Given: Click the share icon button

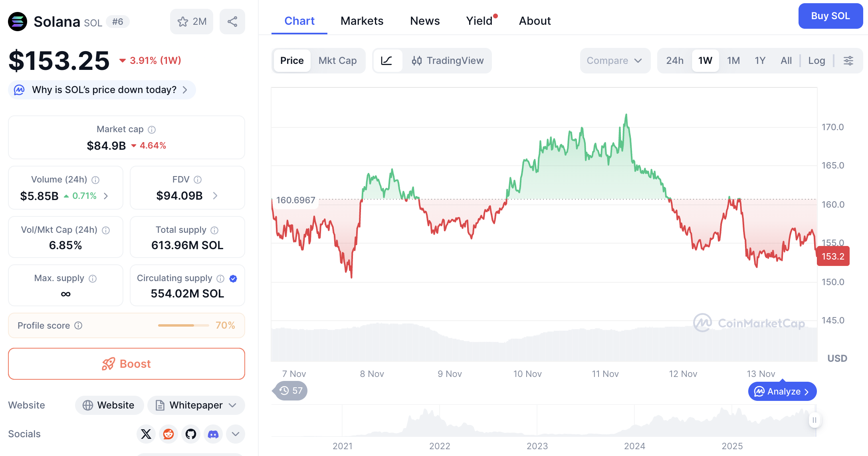Looking at the screenshot, I should click(x=232, y=22).
